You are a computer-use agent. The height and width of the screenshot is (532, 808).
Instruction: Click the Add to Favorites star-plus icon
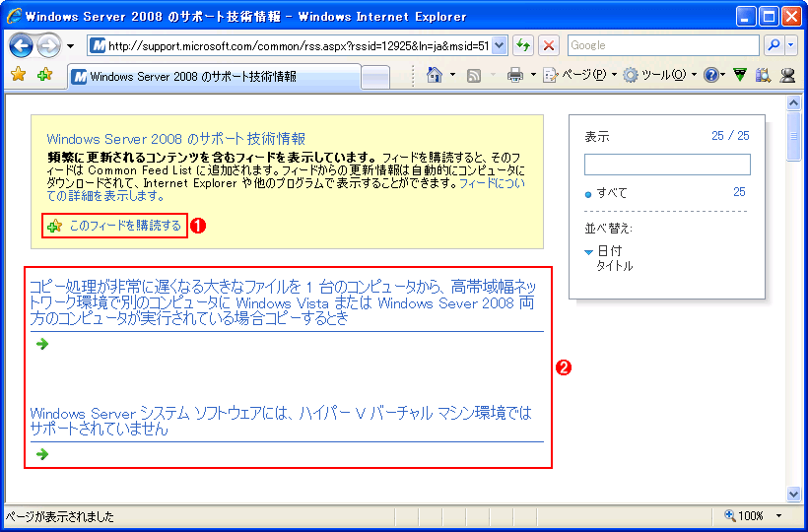click(x=44, y=75)
